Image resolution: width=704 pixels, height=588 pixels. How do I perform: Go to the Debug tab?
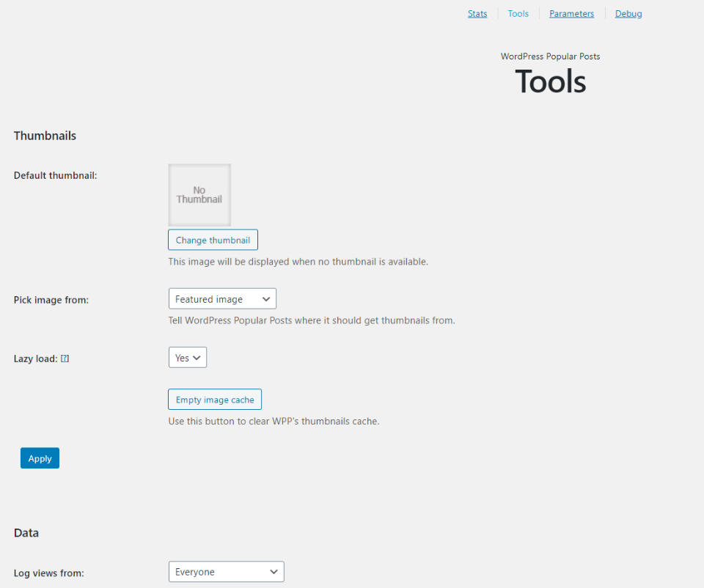click(x=628, y=14)
